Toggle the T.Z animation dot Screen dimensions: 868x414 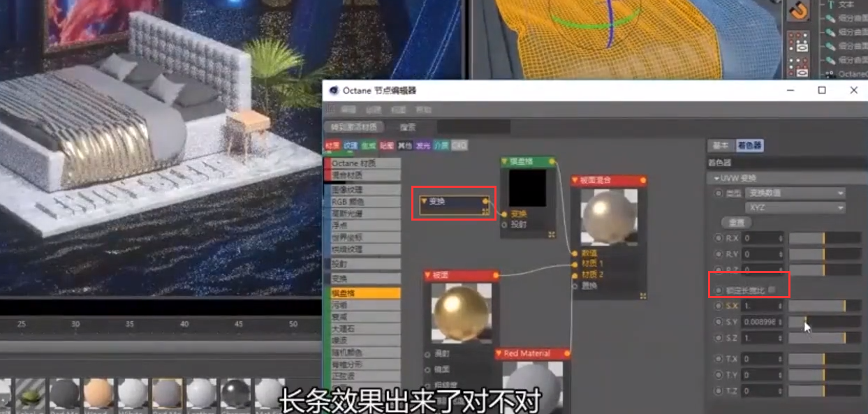click(718, 391)
